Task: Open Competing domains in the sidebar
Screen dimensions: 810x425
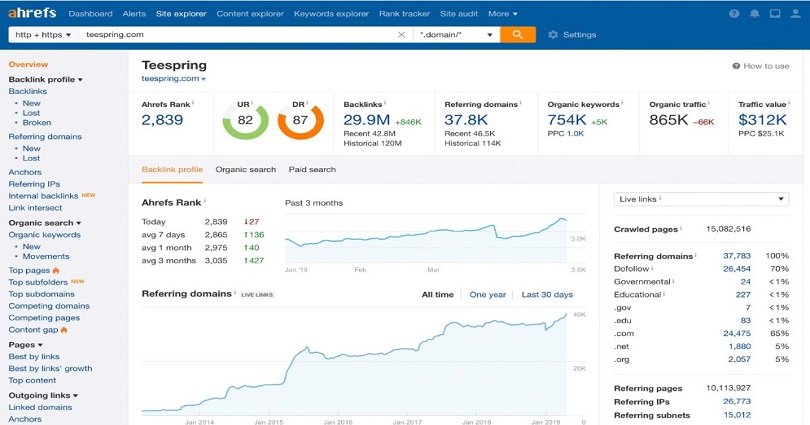Action: (49, 306)
